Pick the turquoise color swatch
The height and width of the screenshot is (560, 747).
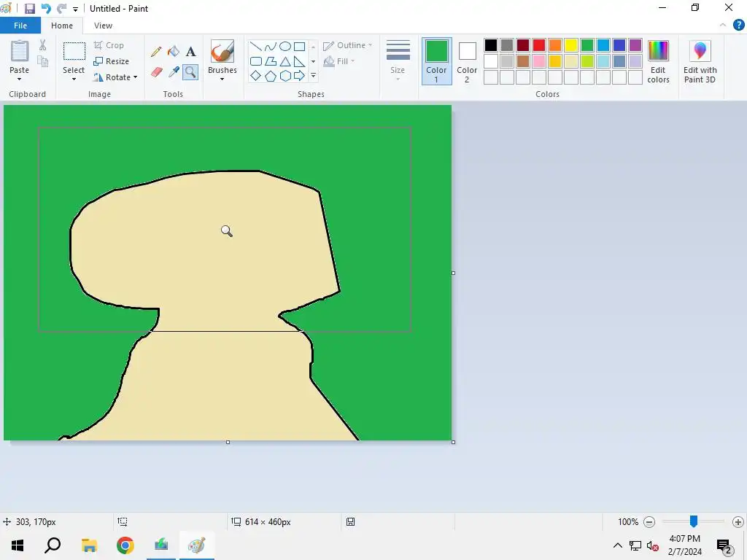[603, 45]
